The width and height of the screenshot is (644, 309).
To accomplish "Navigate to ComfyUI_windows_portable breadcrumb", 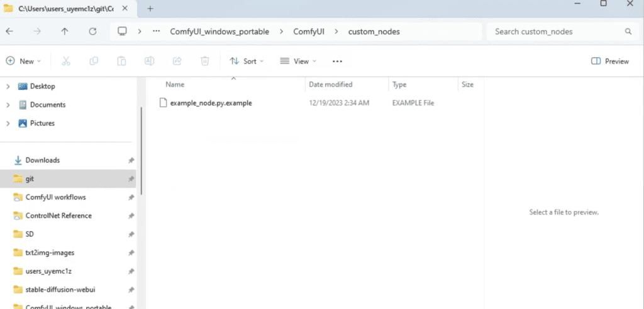I will 219,31.
